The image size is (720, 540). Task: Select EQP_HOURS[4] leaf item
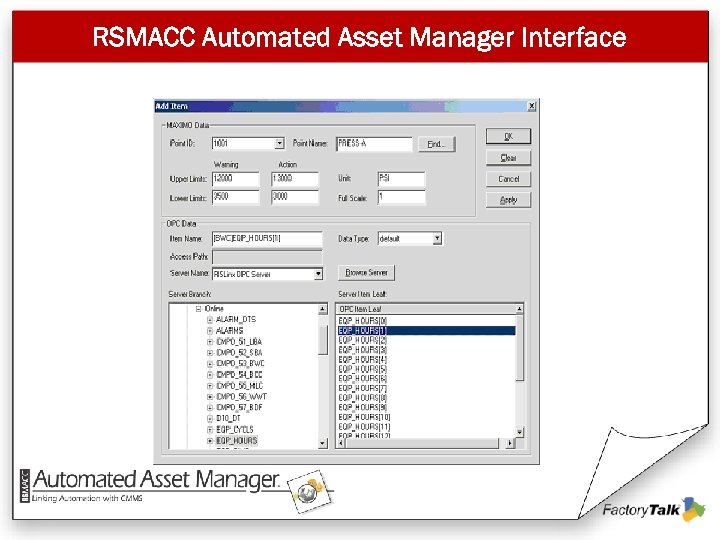[x=363, y=359]
